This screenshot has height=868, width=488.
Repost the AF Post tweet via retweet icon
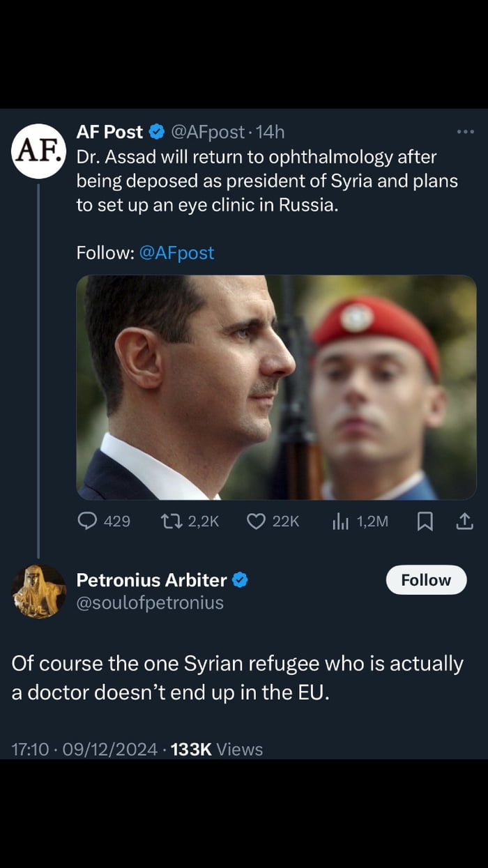169,521
